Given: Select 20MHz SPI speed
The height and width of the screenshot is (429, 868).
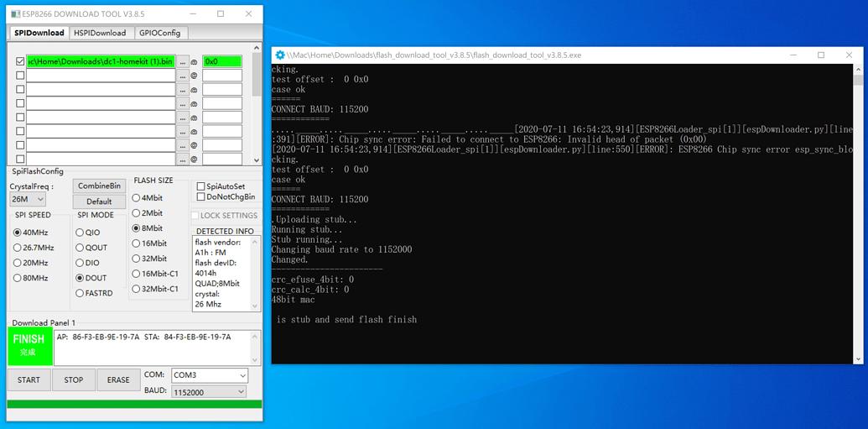Looking at the screenshot, I should pos(17,263).
